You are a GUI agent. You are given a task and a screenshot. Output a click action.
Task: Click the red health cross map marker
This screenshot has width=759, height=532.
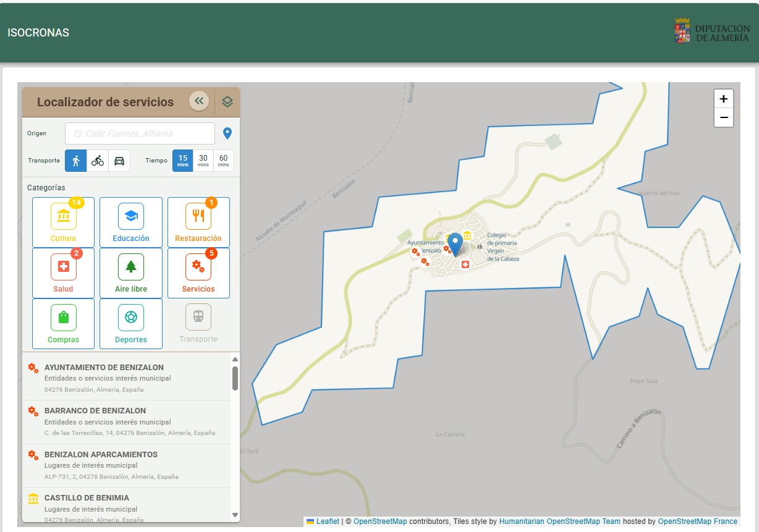point(465,264)
